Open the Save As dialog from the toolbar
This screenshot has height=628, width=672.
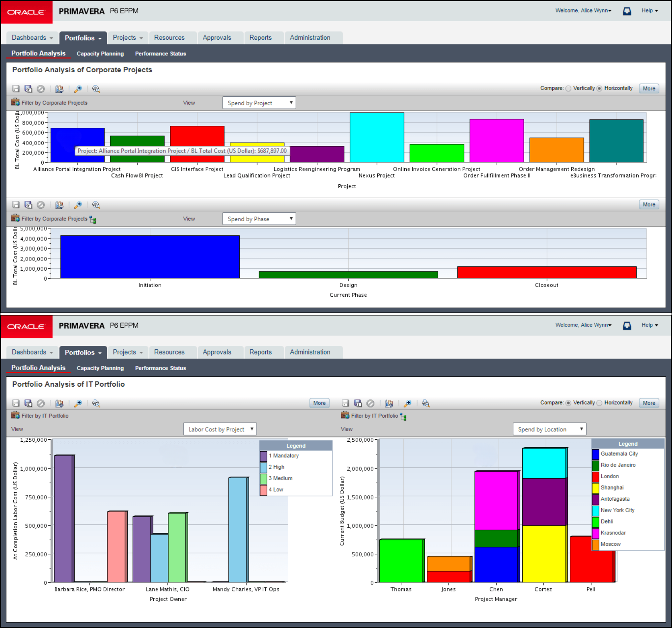pyautogui.click(x=28, y=89)
